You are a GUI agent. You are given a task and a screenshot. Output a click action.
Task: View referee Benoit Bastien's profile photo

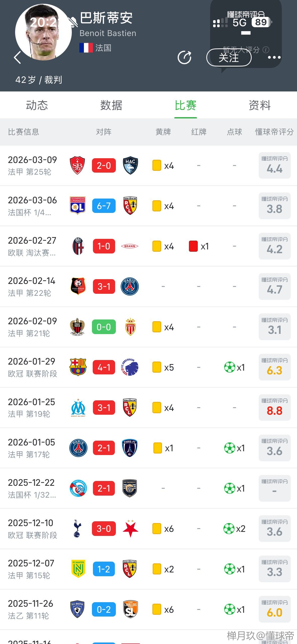pyautogui.click(x=43, y=32)
